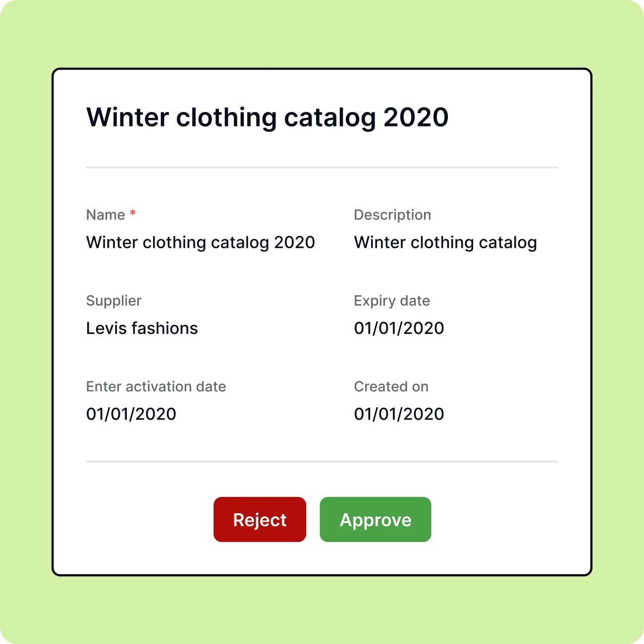The width and height of the screenshot is (644, 644).
Task: Click the Description field label
Action: [392, 215]
